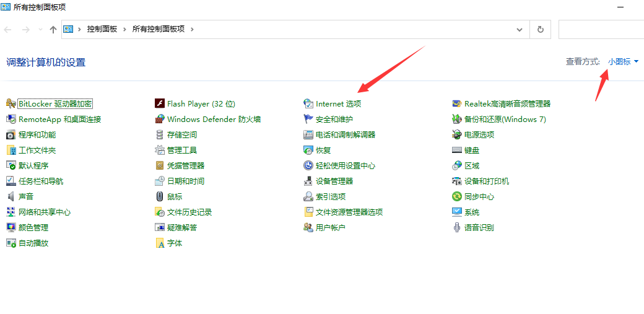This screenshot has width=644, height=314.
Task: Click the 控制面板 breadcrumb
Action: pos(102,29)
